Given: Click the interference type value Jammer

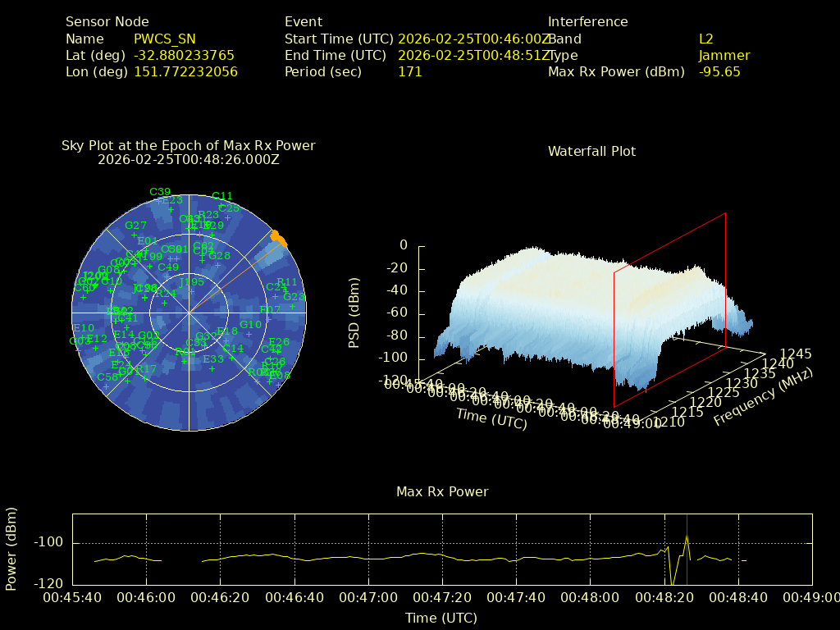Looking at the screenshot, I should click(724, 55).
